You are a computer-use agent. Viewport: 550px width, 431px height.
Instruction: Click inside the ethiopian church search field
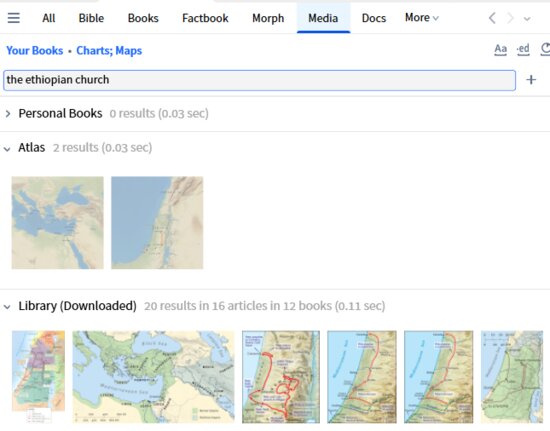point(259,80)
